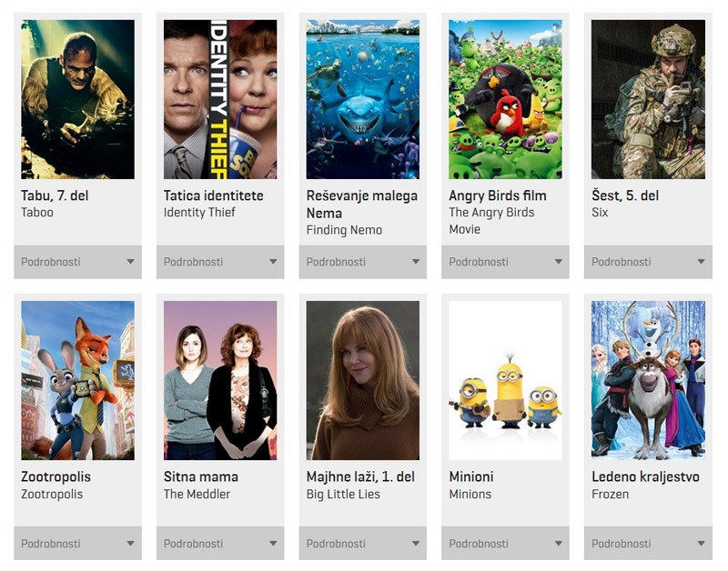The height and width of the screenshot is (571, 728).
Task: Open the Finding Nemo poster thumbnail
Action: (362, 99)
